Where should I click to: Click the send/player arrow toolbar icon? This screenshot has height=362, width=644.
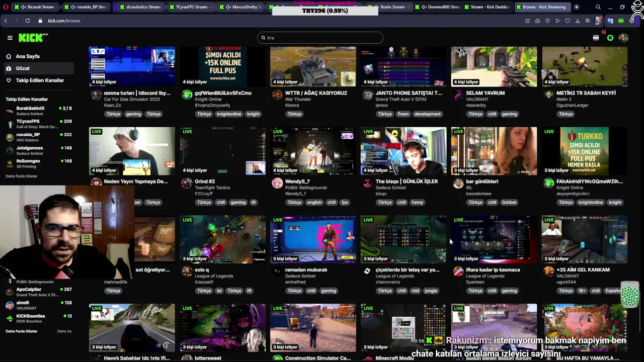pyautogui.click(x=557, y=21)
